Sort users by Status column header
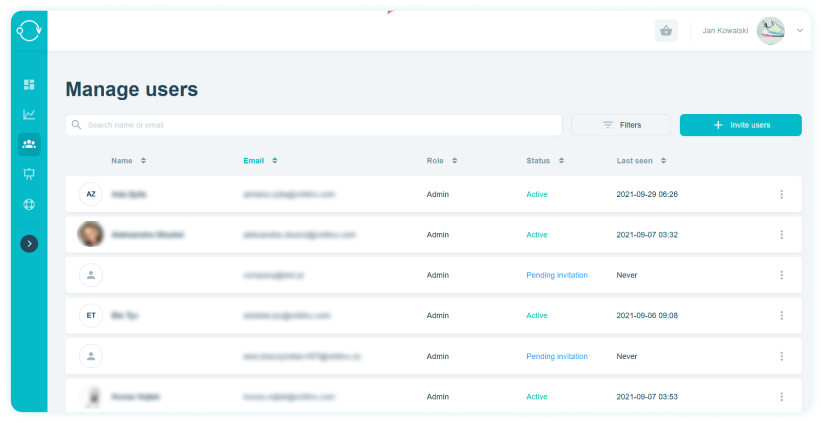Viewport: 821px width, 423px height. [x=545, y=161]
